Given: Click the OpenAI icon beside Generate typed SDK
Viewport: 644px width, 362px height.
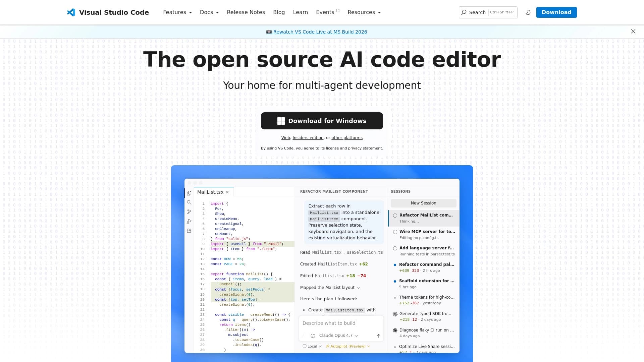Looking at the screenshot, I should (395, 314).
